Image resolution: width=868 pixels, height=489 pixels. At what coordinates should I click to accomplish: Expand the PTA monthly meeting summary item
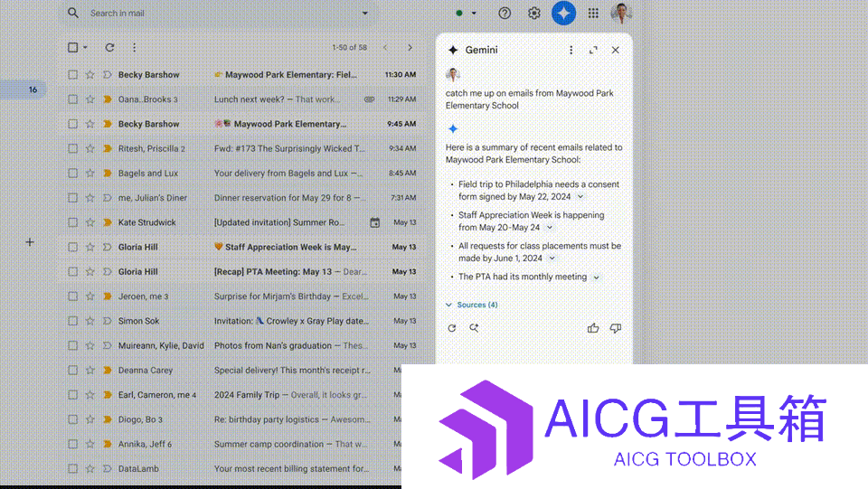[x=596, y=277]
